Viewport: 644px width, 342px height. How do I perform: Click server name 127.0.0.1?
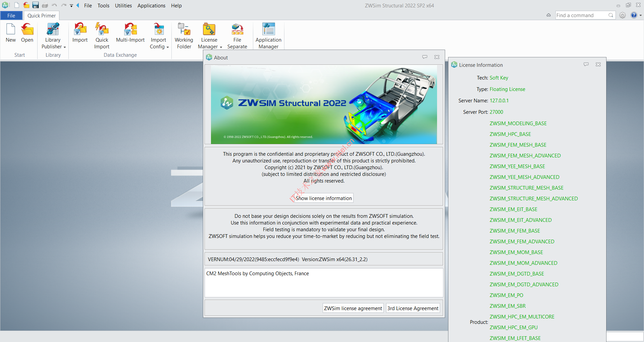pos(499,101)
